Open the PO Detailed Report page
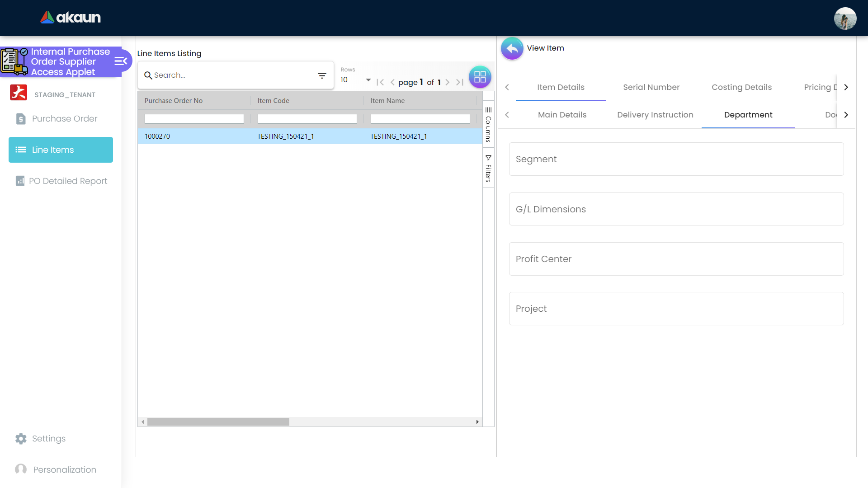The height and width of the screenshot is (488, 868). coord(68,181)
